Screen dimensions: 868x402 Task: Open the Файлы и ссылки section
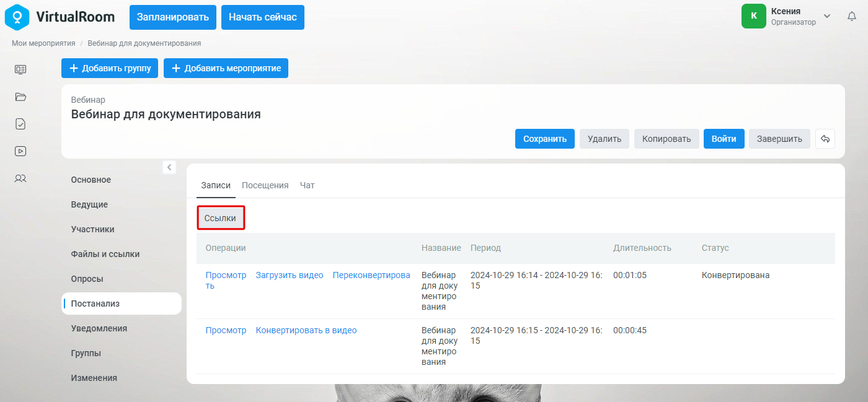point(122,254)
